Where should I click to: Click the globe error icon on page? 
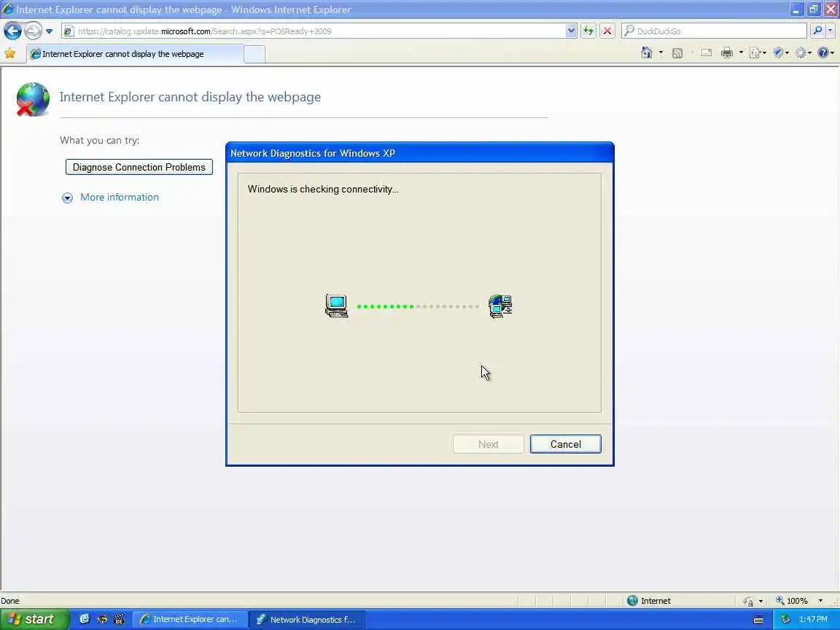pos(33,99)
